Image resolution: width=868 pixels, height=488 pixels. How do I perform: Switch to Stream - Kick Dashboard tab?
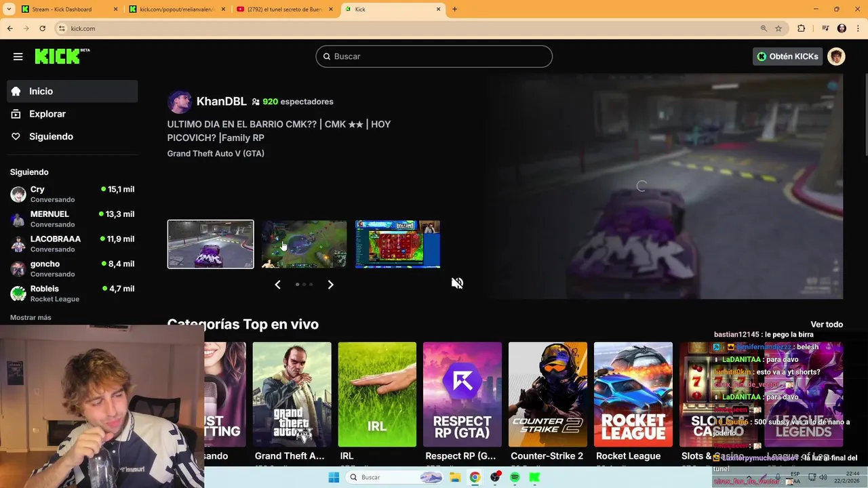68,9
